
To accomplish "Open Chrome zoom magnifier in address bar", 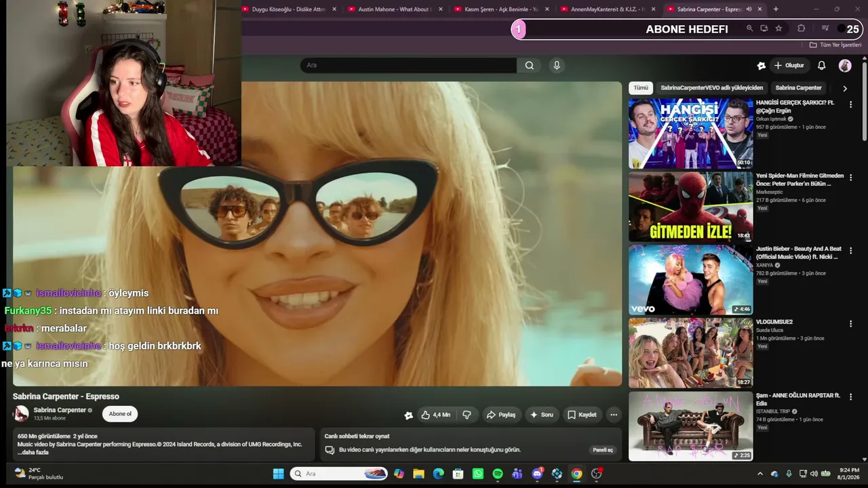I will click(749, 28).
